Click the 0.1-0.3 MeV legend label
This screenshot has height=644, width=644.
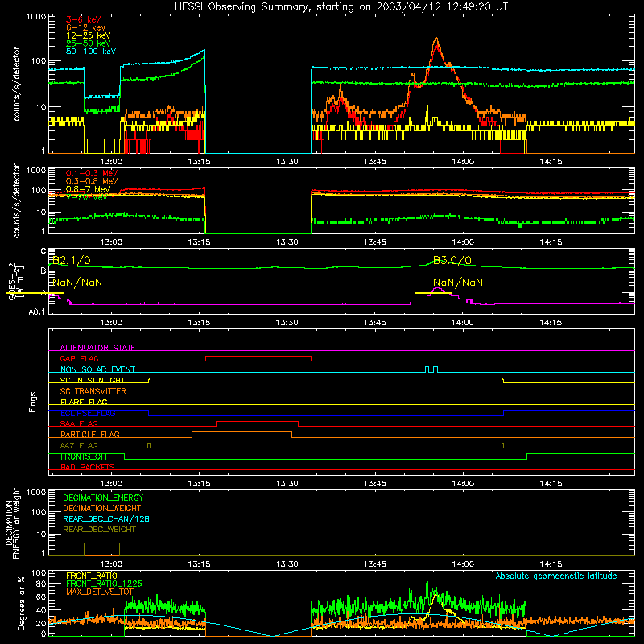[x=92, y=173]
